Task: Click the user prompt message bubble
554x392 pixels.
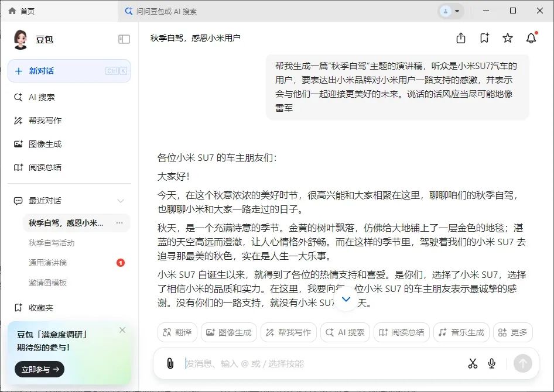Action: tap(398, 87)
